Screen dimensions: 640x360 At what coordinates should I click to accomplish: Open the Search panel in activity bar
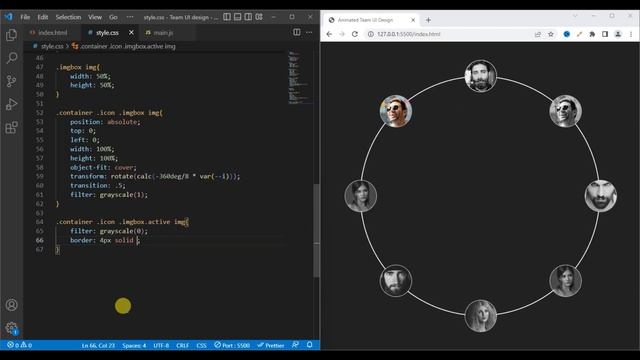(x=11, y=58)
